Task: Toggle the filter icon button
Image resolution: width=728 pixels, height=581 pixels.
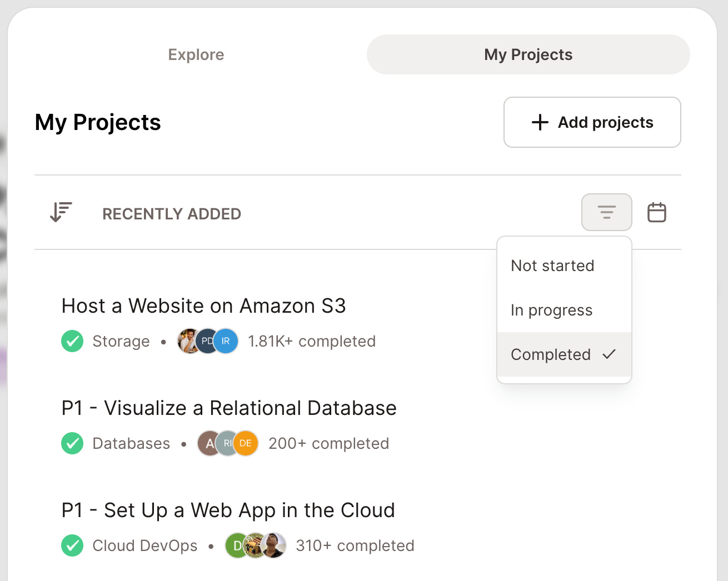Action: [607, 212]
